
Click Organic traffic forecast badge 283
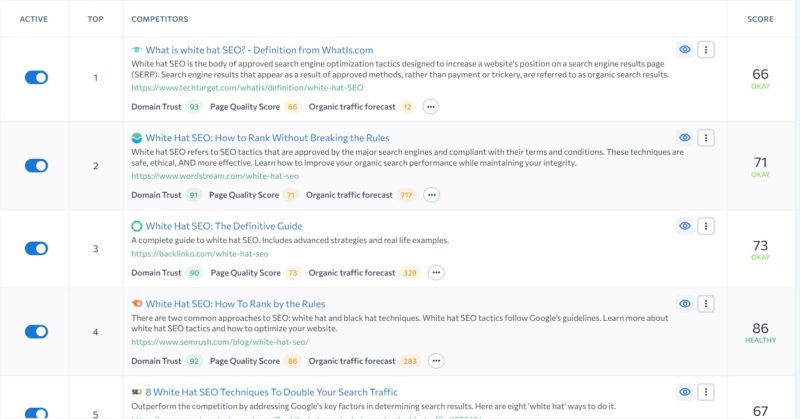[410, 361]
